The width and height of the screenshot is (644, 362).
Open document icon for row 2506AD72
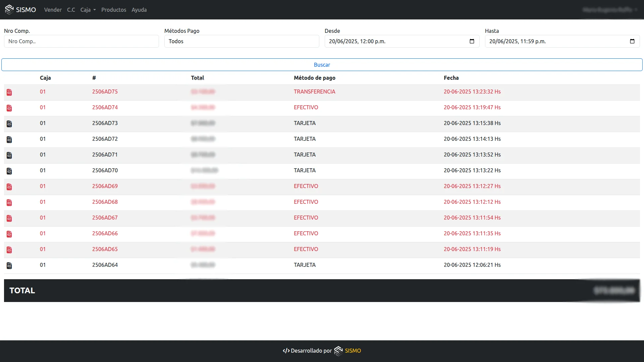(9, 139)
